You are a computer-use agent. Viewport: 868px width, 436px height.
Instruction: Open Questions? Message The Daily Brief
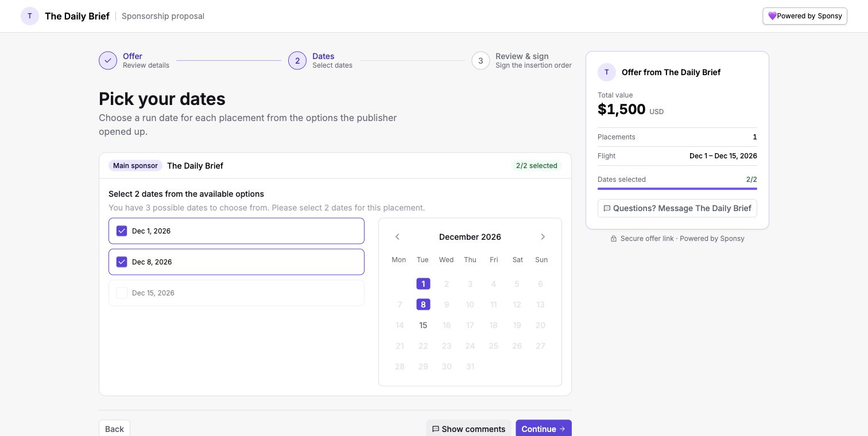coord(677,208)
